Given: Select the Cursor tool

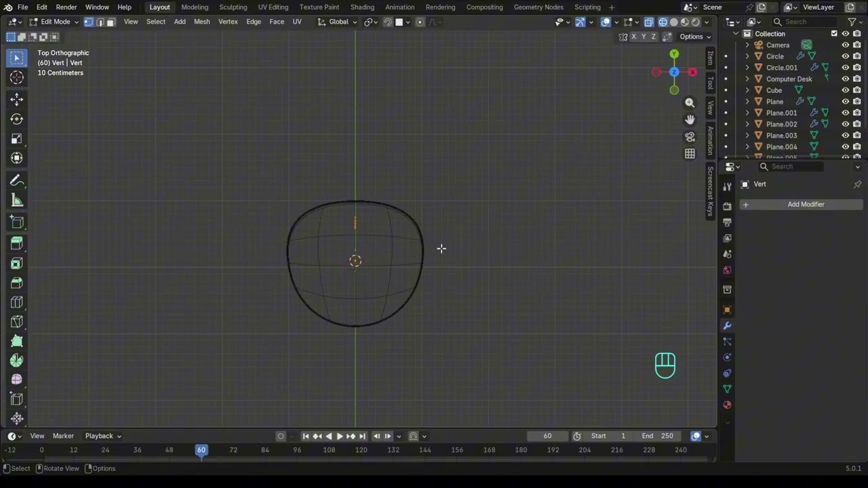Looking at the screenshot, I should pyautogui.click(x=17, y=78).
